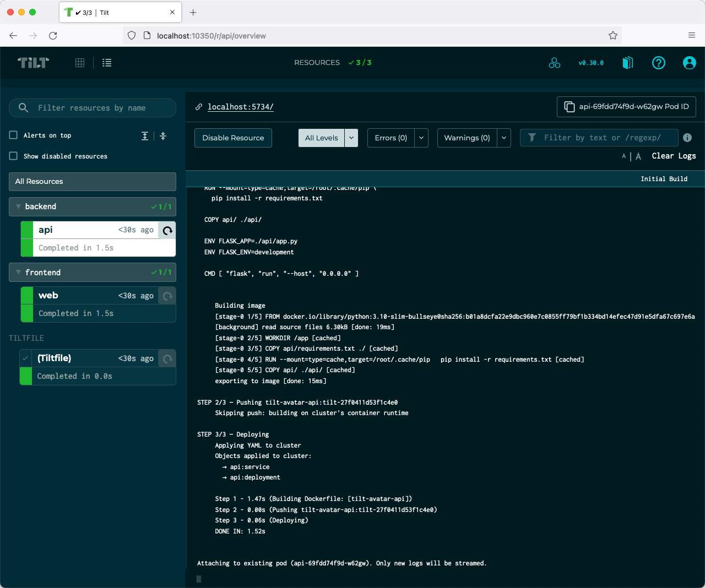This screenshot has width=705, height=588.
Task: Toggle the Tiltfile status checkbox
Action: click(x=26, y=358)
